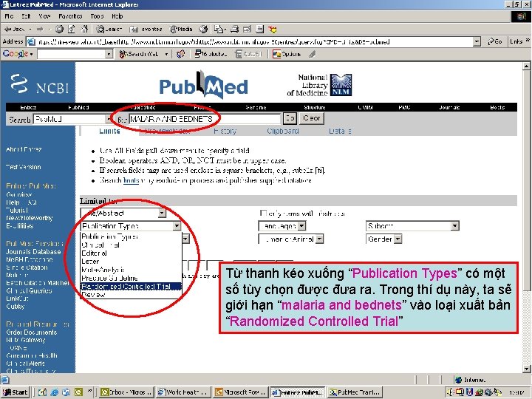Click the popups blocked Google toolbar button
Image resolution: width=532 pixels, height=399 pixels.
coord(211,54)
